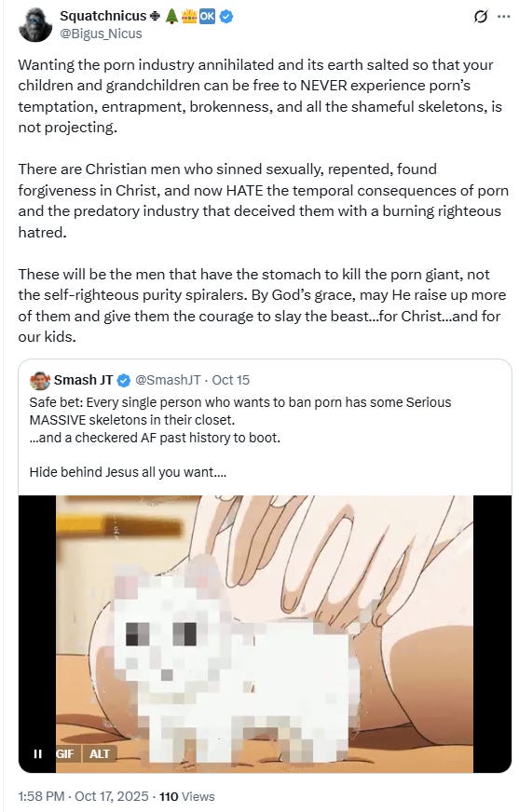Open the quoted GIF media preview
This screenshot has height=812, width=519.
coord(265,634)
